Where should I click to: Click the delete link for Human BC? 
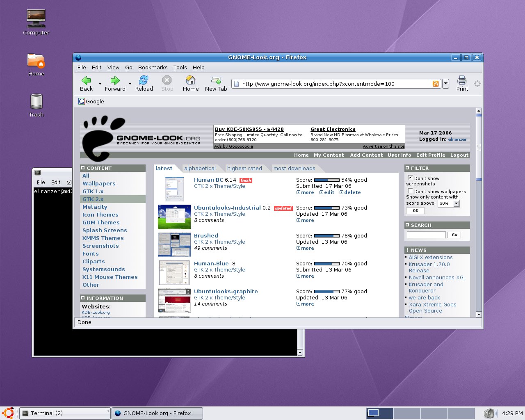point(350,192)
